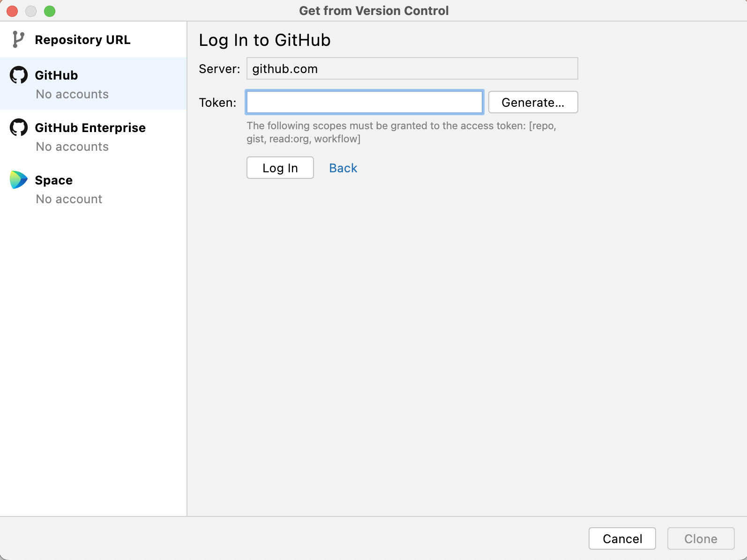Image resolution: width=747 pixels, height=560 pixels.
Task: Click the Clone button
Action: click(700, 538)
